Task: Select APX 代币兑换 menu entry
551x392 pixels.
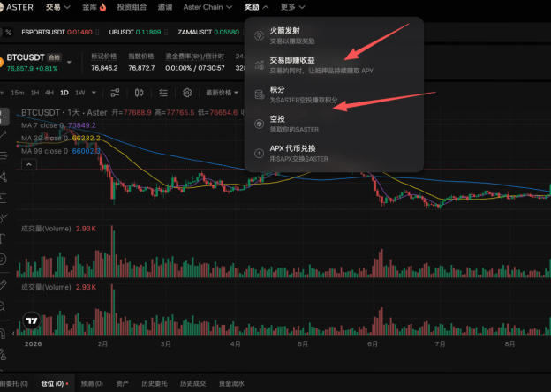Action: coord(334,154)
